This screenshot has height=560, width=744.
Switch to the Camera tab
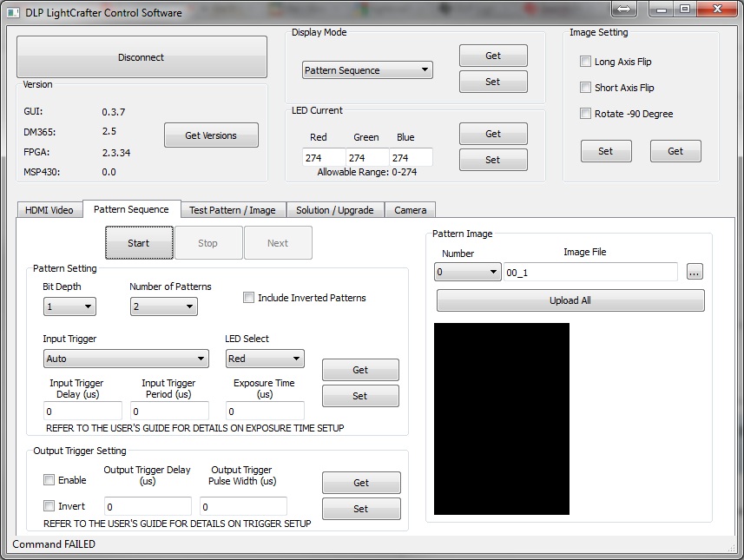[x=411, y=210]
